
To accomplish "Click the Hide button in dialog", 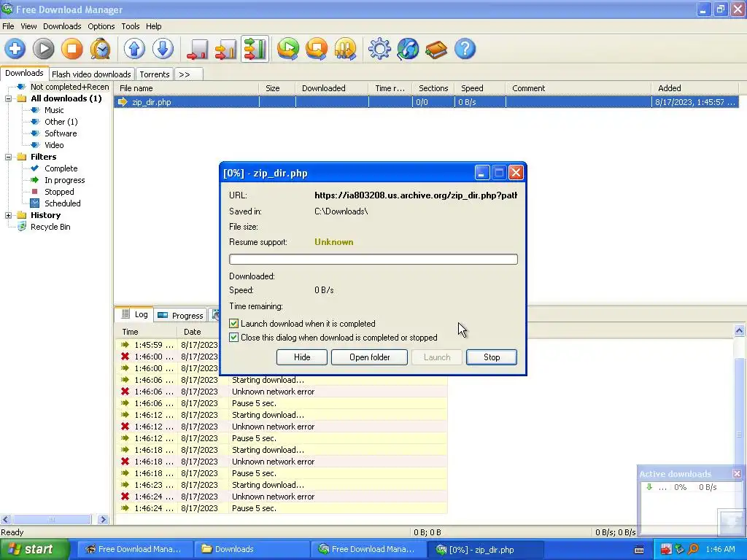I will [302, 357].
